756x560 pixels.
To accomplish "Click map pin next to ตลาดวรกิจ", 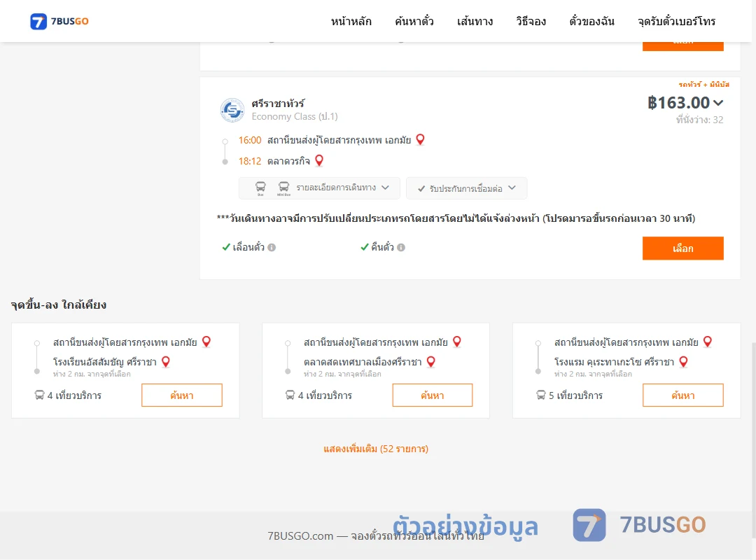I will point(319,160).
